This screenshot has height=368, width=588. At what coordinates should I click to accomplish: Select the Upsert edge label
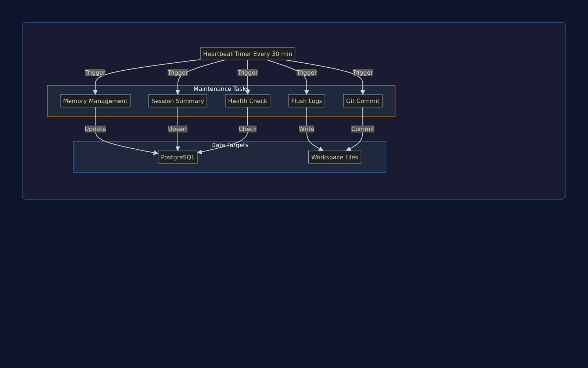click(178, 129)
